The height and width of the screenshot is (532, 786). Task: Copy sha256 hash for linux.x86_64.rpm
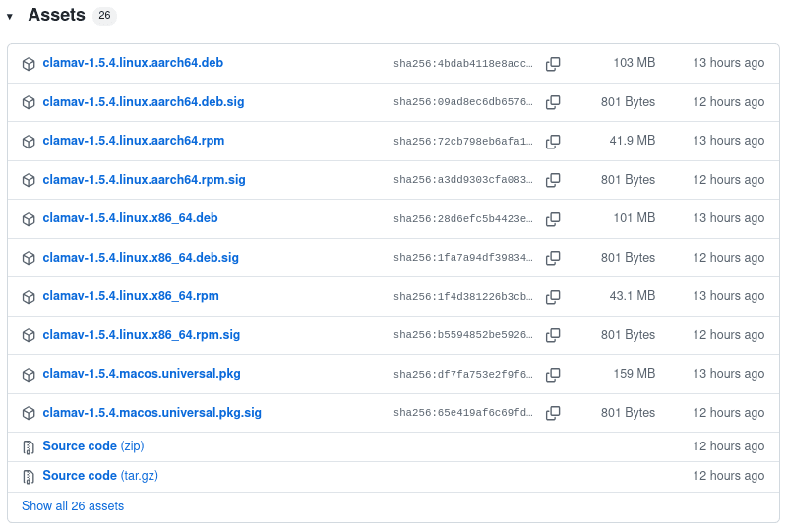coord(553,297)
